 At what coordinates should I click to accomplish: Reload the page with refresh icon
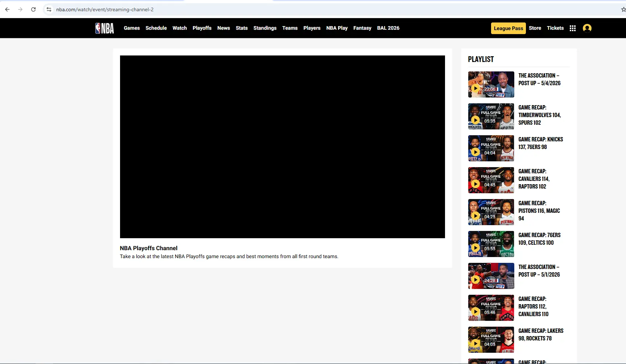point(33,9)
